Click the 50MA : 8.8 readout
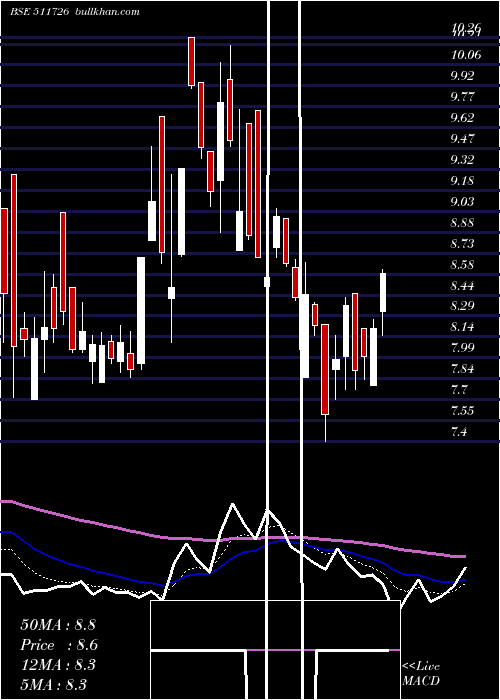The height and width of the screenshot is (700, 500). 58,625
